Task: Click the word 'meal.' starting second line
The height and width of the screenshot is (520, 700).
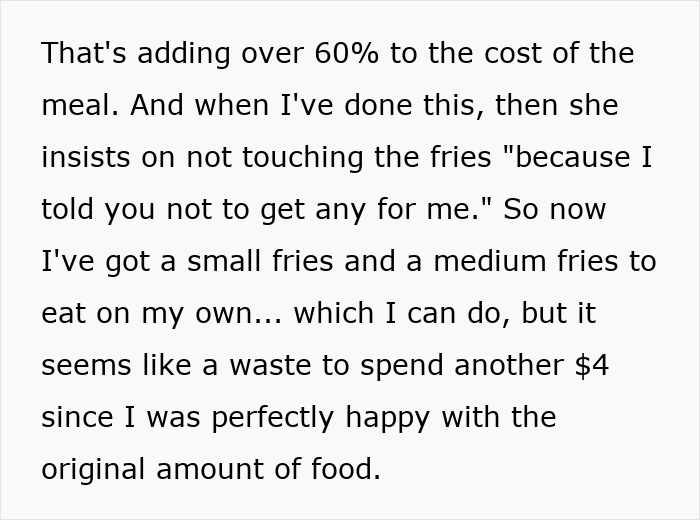Action: tap(80, 106)
